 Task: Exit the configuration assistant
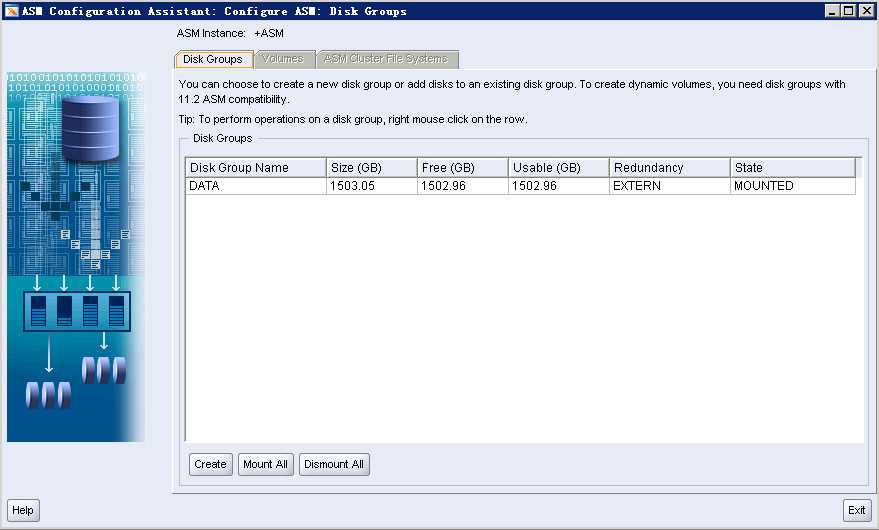click(857, 510)
